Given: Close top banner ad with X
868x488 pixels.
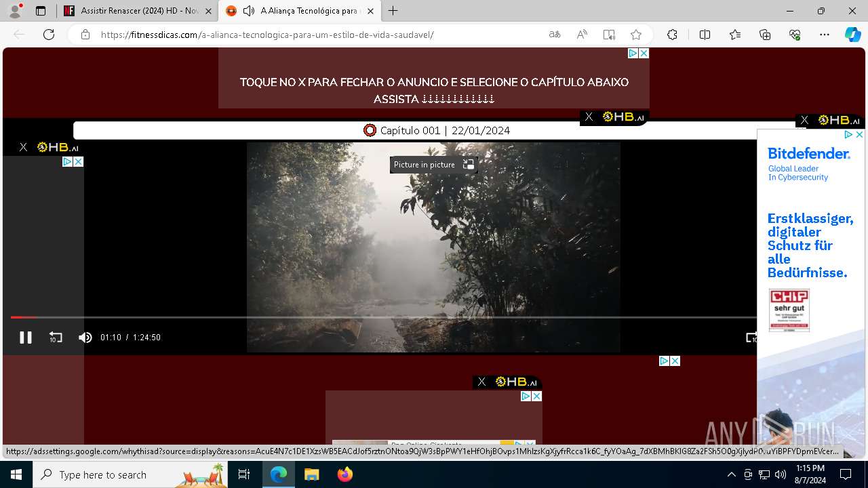Looking at the screenshot, I should tap(644, 53).
